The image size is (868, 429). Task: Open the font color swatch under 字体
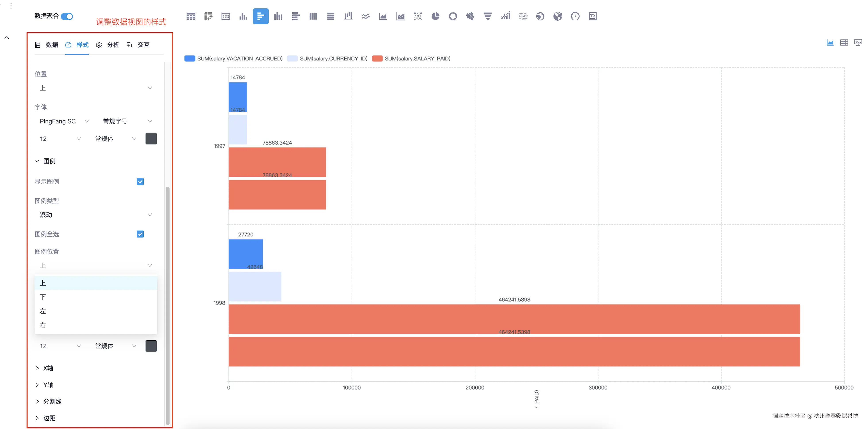151,139
